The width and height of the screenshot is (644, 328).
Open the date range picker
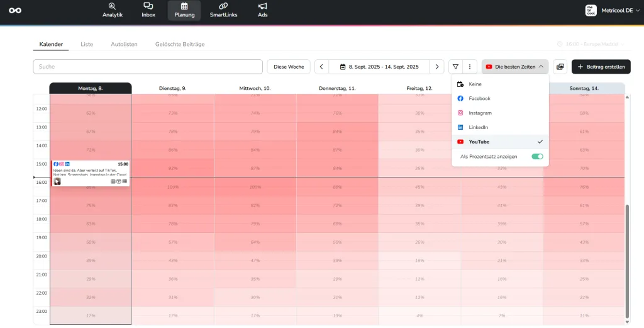pyautogui.click(x=379, y=67)
